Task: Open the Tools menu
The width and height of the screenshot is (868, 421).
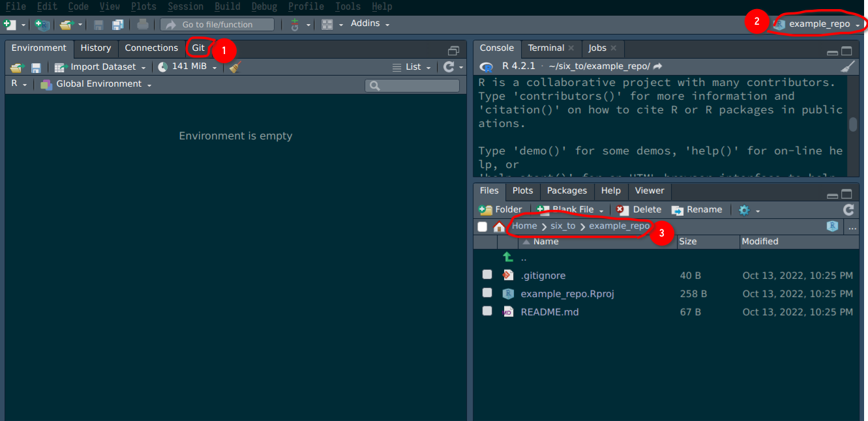Action: (348, 7)
